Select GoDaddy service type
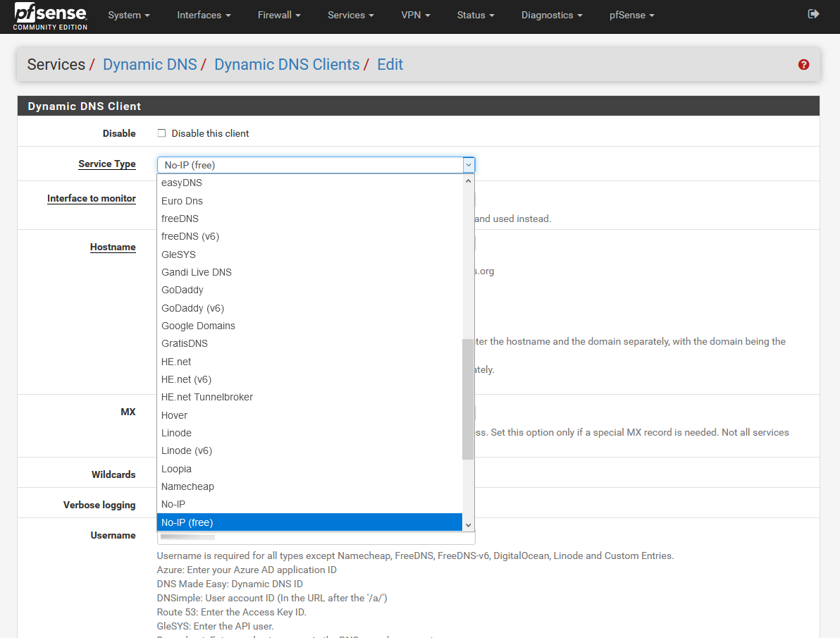This screenshot has width=840, height=638. 309,290
